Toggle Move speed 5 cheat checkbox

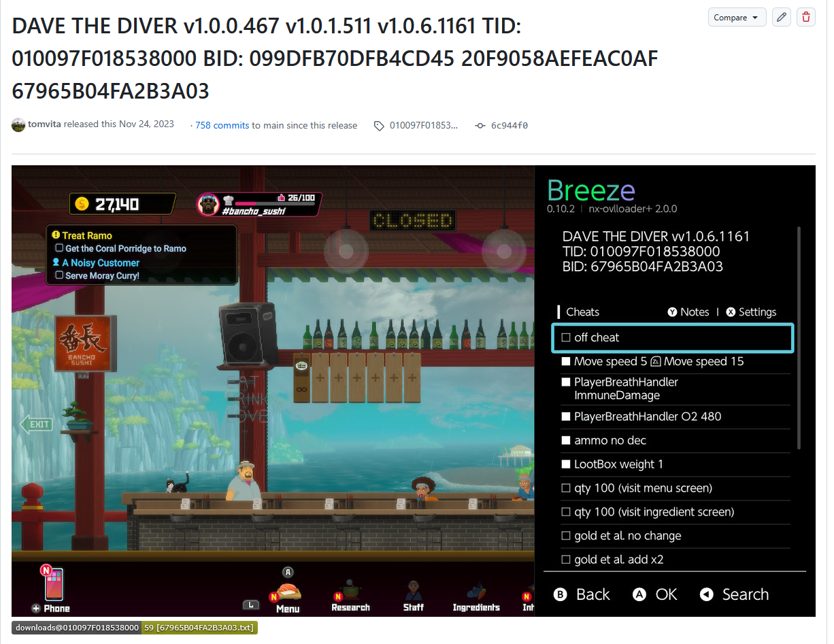565,361
